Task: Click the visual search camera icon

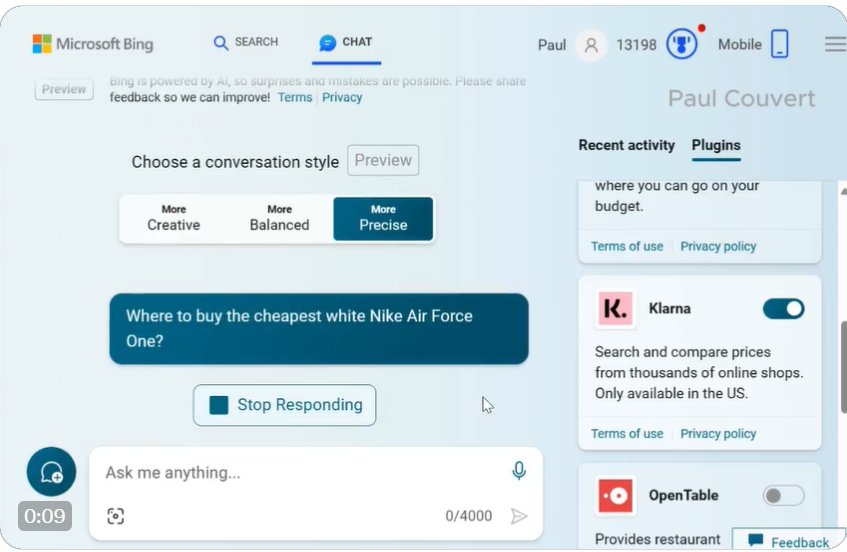Action: (116, 516)
